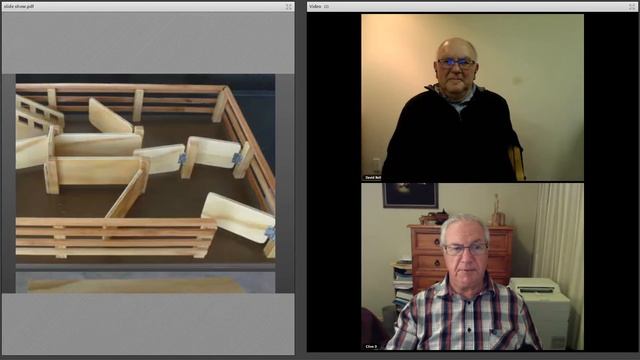
Task: Click the 'Clive' name label on lower feed
Action: pos(371,347)
